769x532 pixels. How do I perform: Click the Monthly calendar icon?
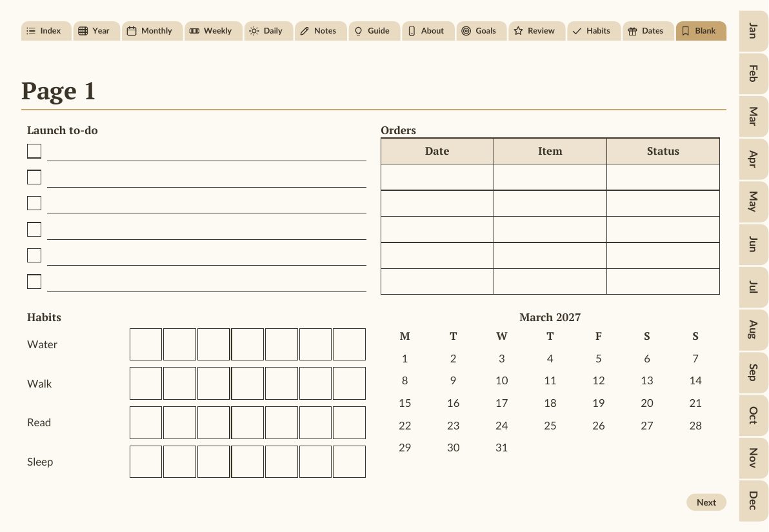(132, 31)
